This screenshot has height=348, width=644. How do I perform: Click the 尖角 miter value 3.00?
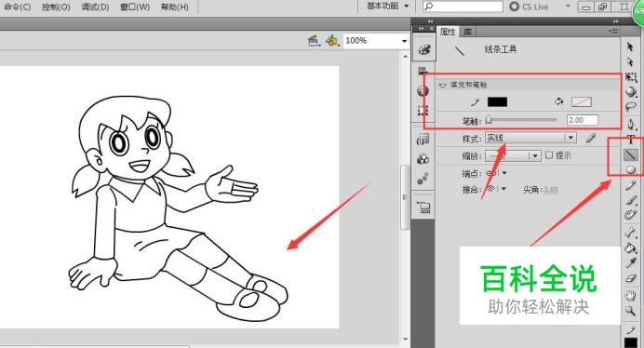point(551,190)
